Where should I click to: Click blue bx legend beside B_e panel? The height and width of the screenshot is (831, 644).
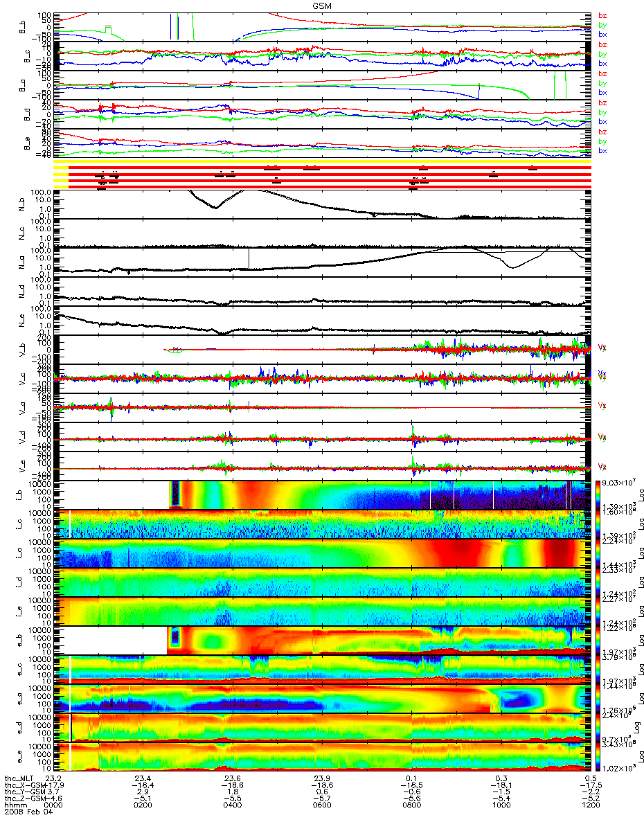tap(602, 150)
